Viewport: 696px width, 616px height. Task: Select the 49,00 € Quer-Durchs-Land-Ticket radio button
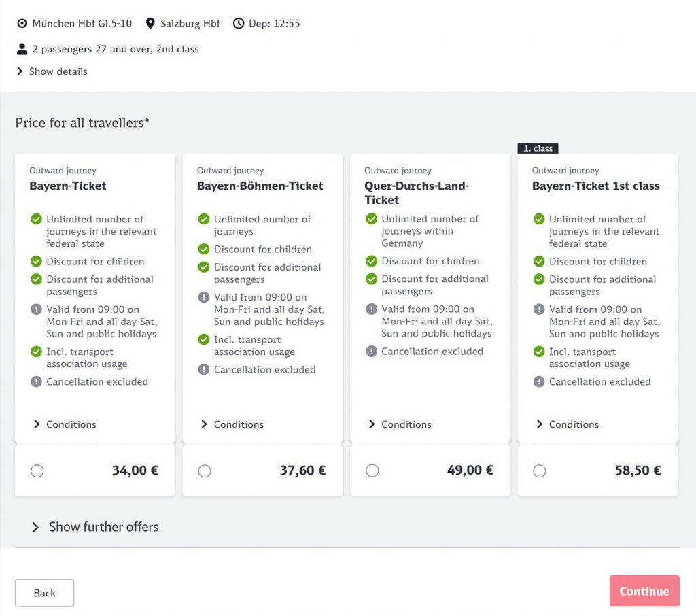point(372,470)
